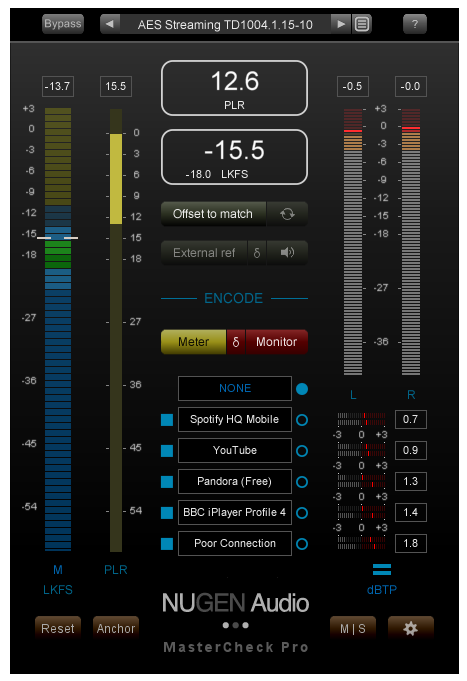Go to next preset with right arrow

click(341, 24)
